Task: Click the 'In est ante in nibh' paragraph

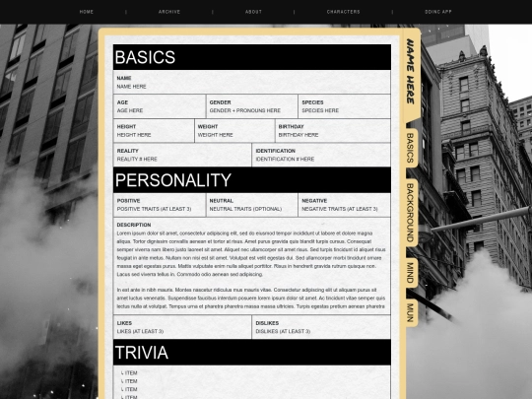Action: pyautogui.click(x=251, y=299)
